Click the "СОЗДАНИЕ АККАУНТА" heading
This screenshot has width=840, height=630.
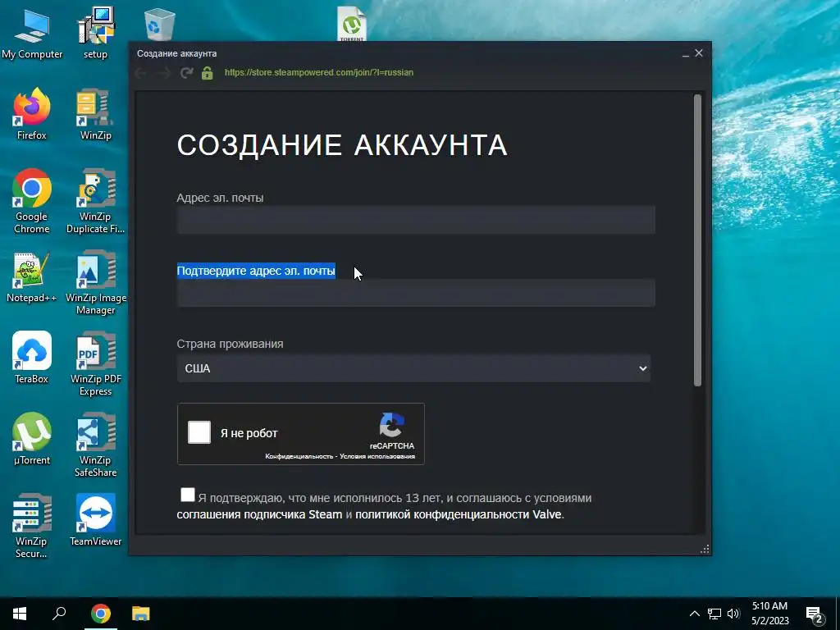pyautogui.click(x=342, y=145)
